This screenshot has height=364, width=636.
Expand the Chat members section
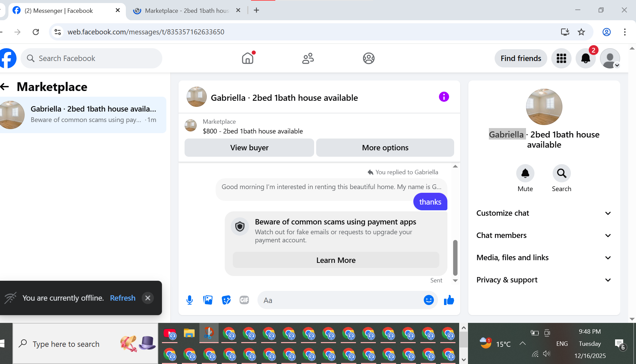544,236
